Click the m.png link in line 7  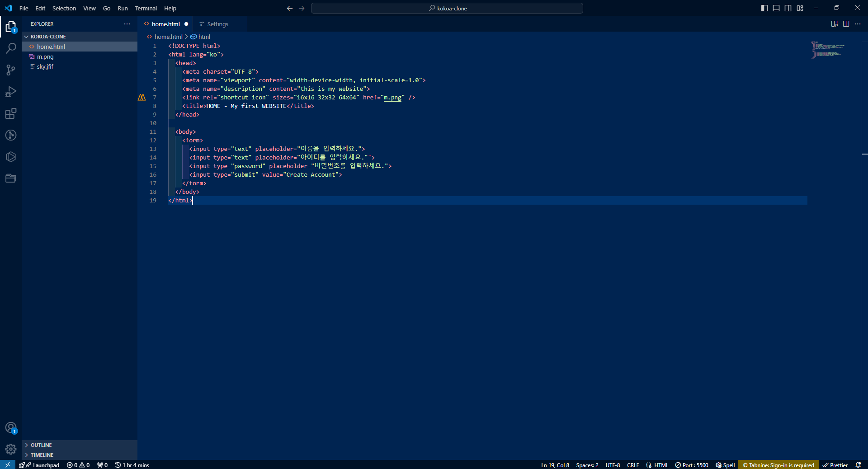point(392,98)
